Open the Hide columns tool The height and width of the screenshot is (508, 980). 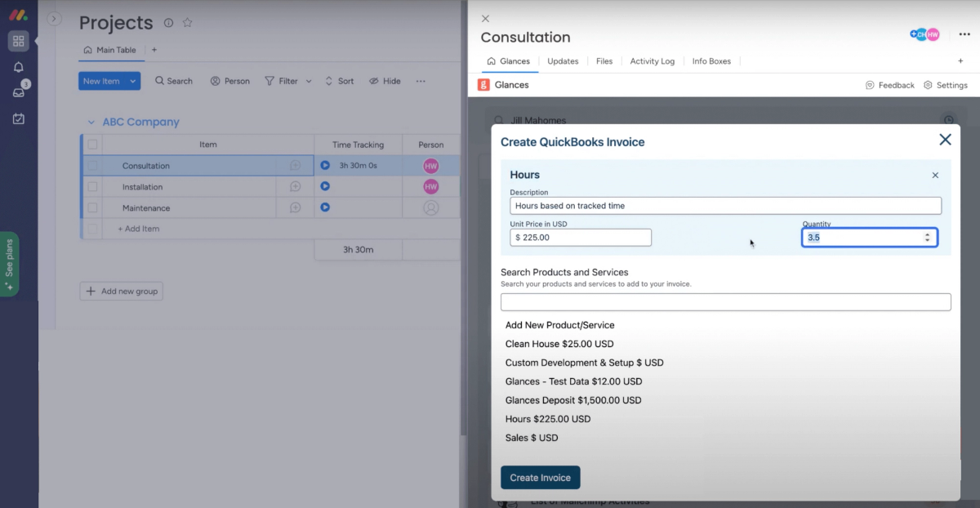pyautogui.click(x=385, y=81)
